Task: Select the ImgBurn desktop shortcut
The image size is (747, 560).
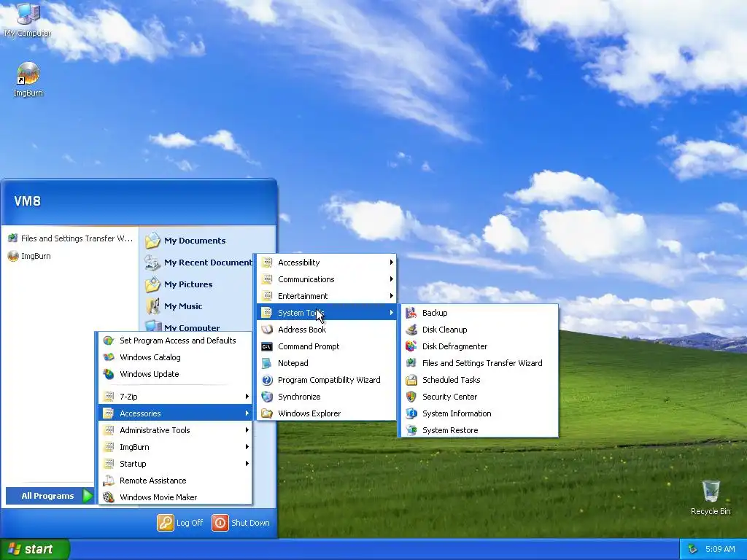Action: click(x=28, y=79)
